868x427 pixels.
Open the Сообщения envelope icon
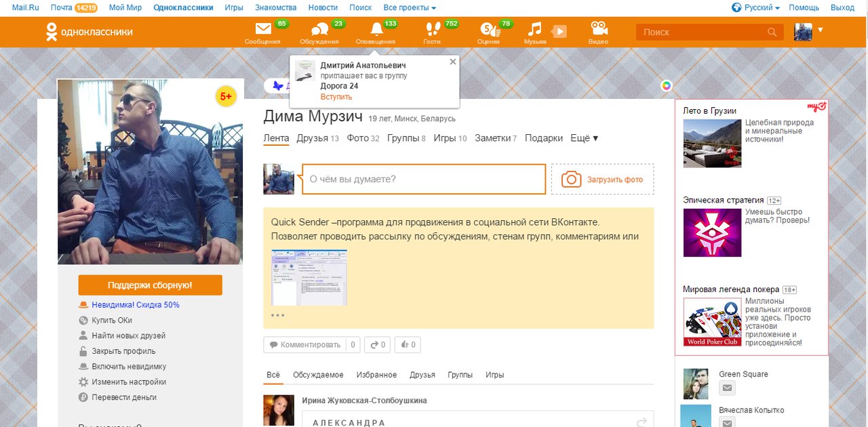[x=262, y=30]
